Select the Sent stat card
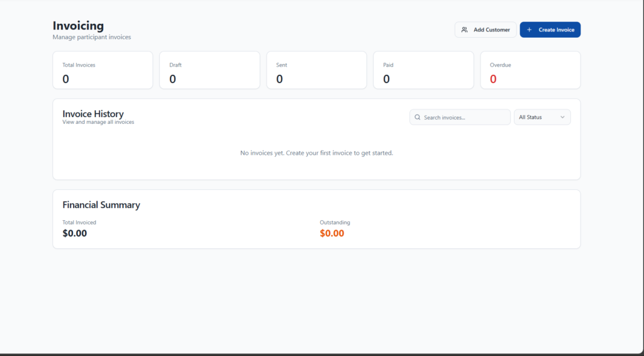This screenshot has width=644, height=356. [x=316, y=70]
